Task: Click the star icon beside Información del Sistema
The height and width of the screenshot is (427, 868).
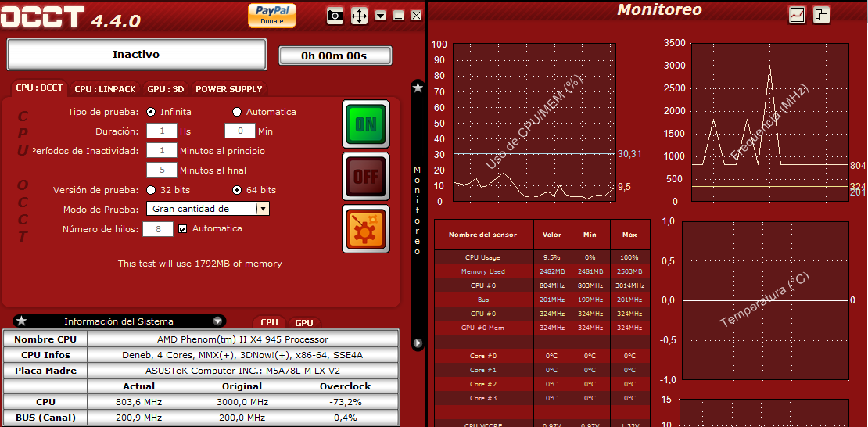Action: pos(21,321)
